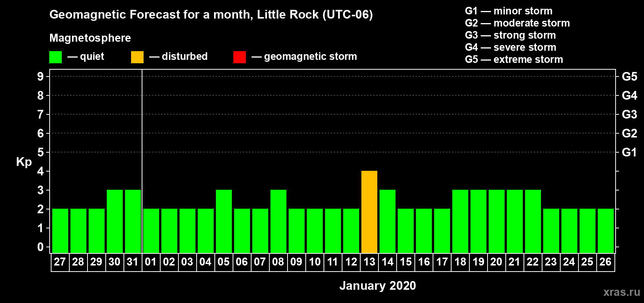Click the xras.ru watermark link
The image size is (644, 303).
pos(622,292)
